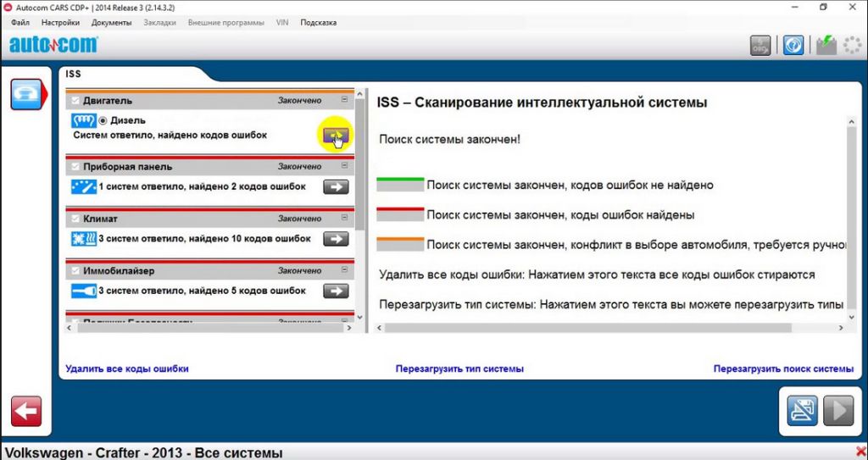Collapse the Иммобилайзер section

[x=344, y=269]
